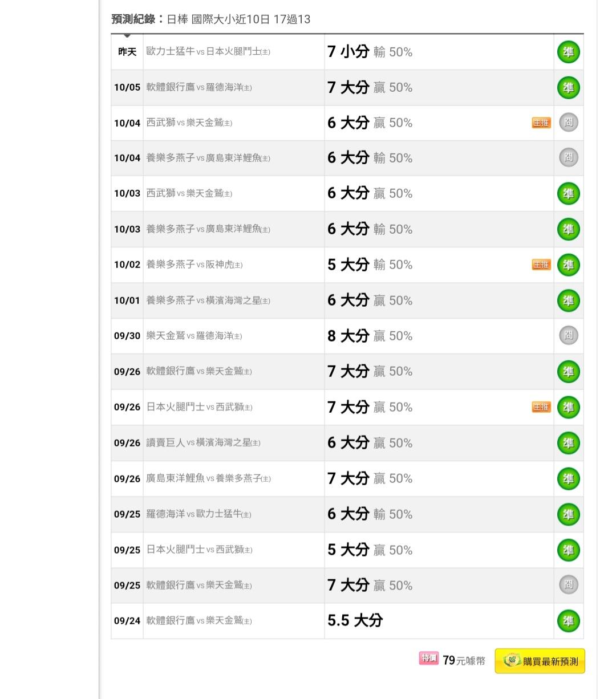This screenshot has width=616, height=699.
Task: Click the green 準 icon for yesterday's 歐力士猛牛 match
Action: point(568,52)
